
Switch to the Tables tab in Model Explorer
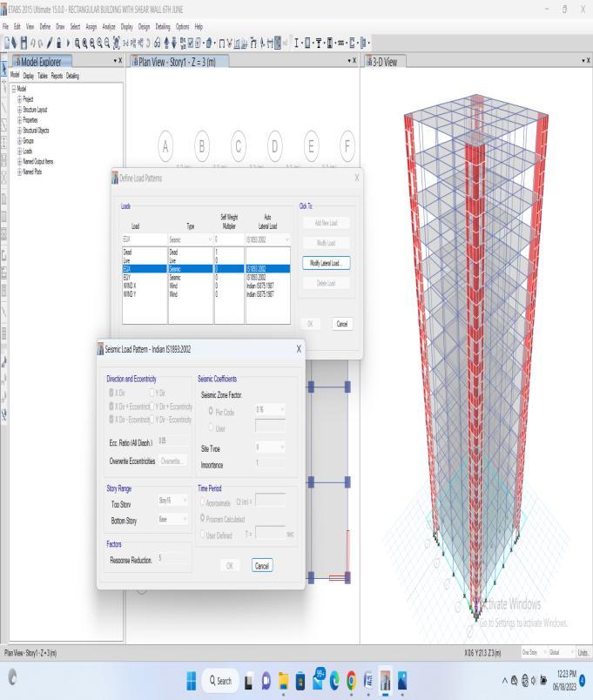click(43, 76)
